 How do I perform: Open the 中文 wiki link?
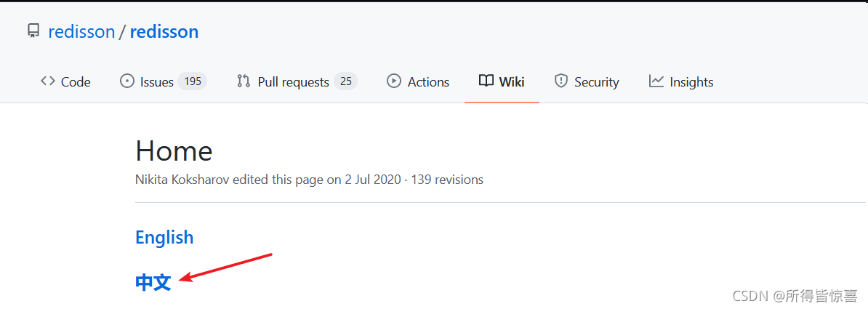tap(153, 282)
